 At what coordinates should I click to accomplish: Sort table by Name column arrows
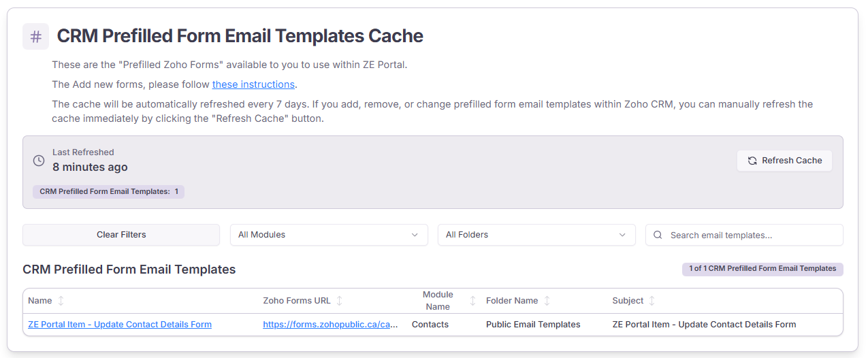tap(61, 301)
